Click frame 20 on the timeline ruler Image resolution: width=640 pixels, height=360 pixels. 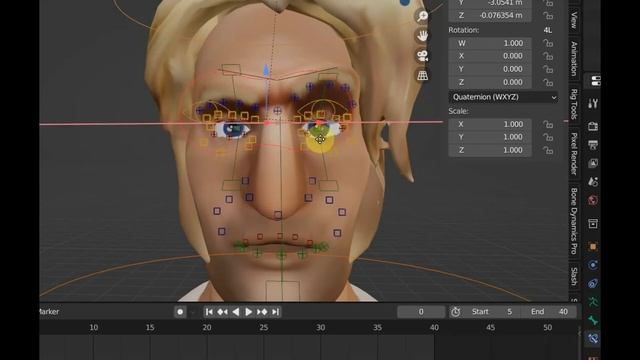(x=207, y=327)
